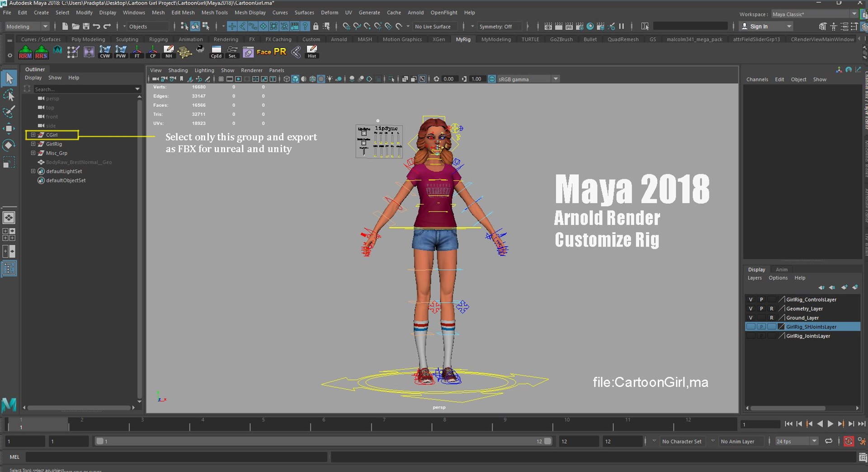Click the Face shelf button
Viewport: 868px width, 472px height.
click(264, 52)
